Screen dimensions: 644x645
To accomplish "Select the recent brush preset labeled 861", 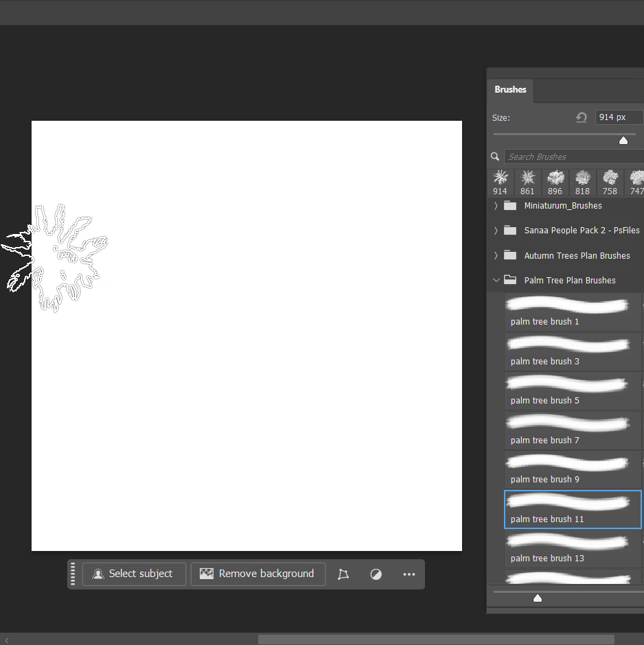I will click(527, 183).
